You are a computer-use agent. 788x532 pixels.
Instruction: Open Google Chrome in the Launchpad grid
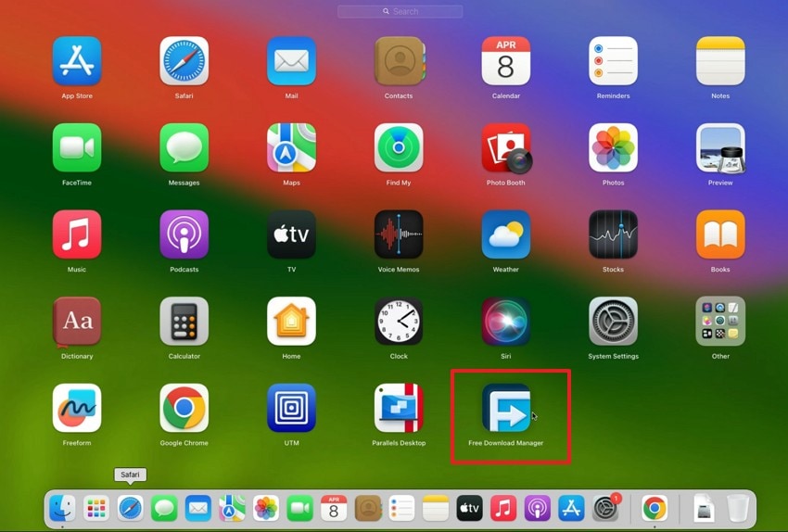click(184, 408)
